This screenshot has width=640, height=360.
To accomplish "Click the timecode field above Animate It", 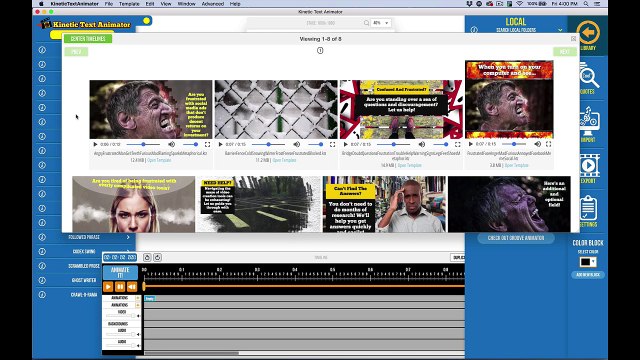I will [x=120, y=258].
